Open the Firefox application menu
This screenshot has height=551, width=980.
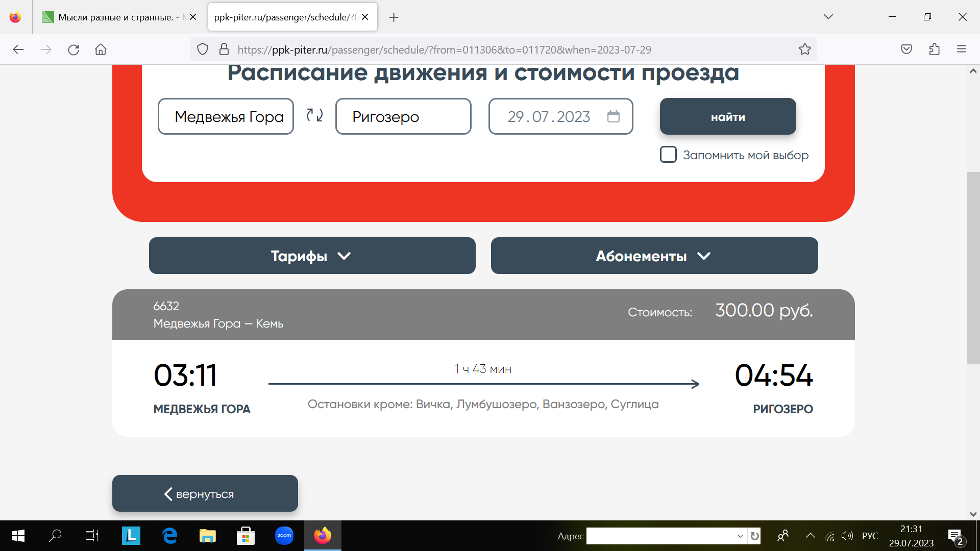tap(962, 49)
